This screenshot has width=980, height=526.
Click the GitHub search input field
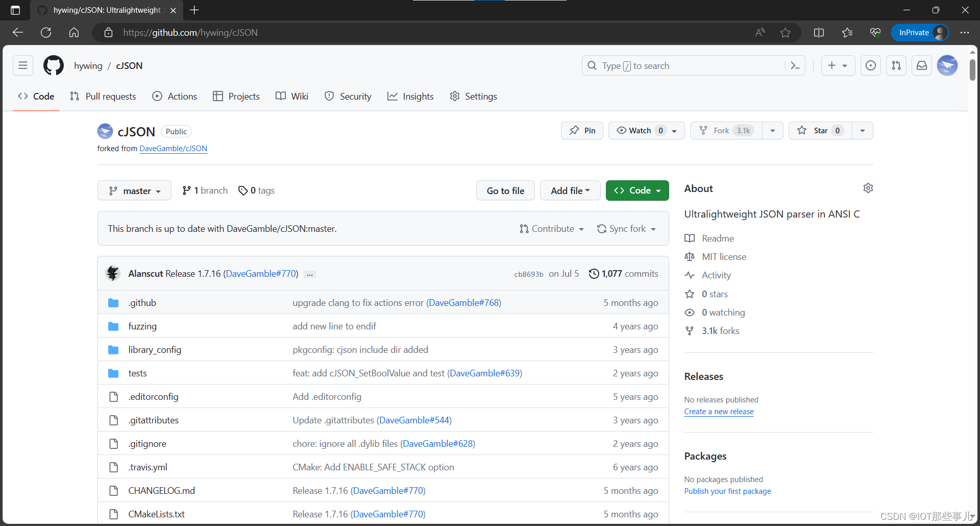click(x=684, y=65)
